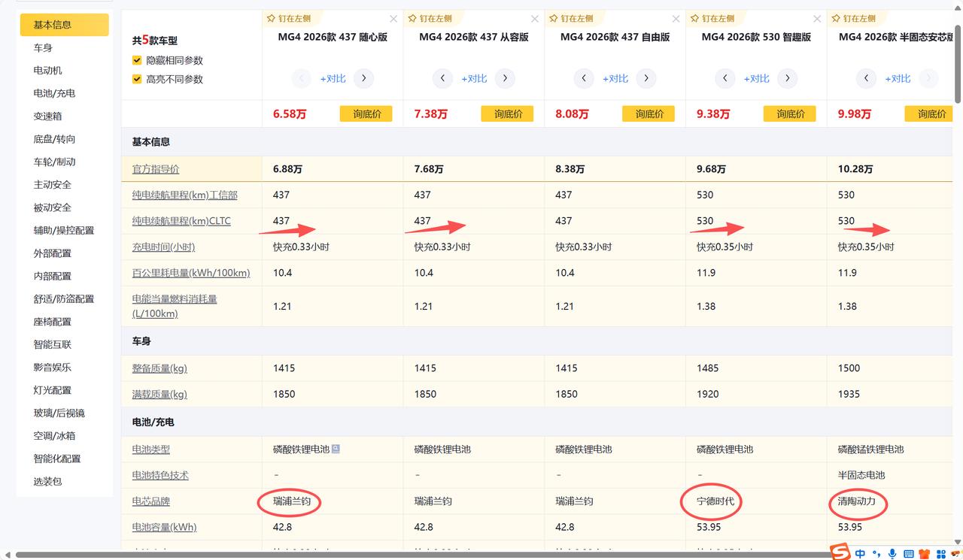Image resolution: width=963 pixels, height=560 pixels.
Task: Click the 磷酸锰铁锂电池 battery type value
Action: pyautogui.click(x=871, y=449)
